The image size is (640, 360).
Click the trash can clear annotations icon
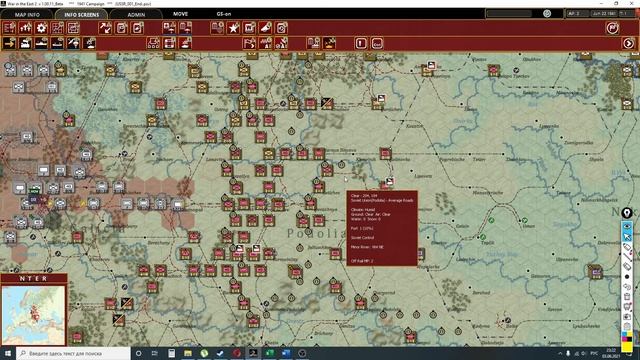point(627,297)
